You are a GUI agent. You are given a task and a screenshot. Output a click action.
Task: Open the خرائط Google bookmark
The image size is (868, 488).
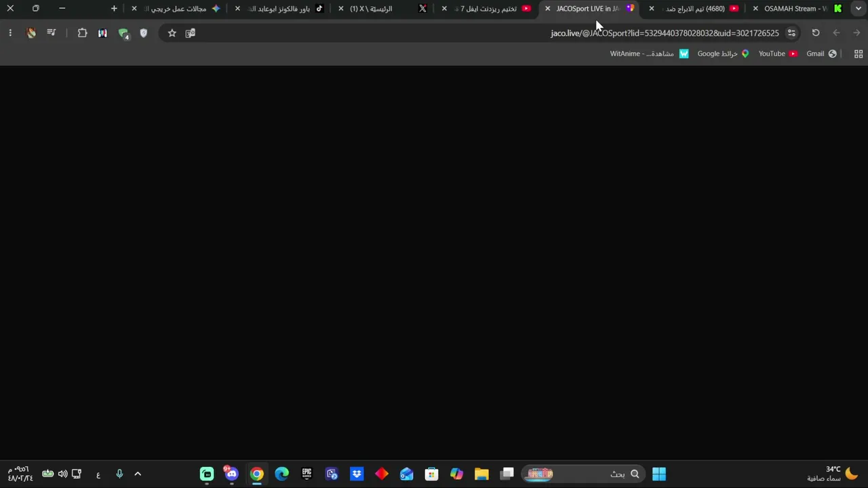click(723, 54)
